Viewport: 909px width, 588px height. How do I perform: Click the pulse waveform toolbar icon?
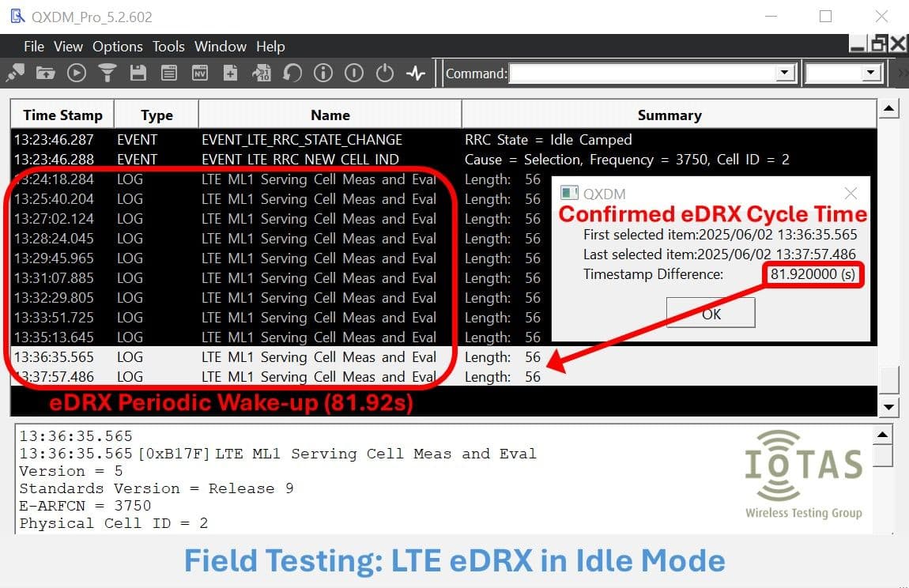coord(416,73)
